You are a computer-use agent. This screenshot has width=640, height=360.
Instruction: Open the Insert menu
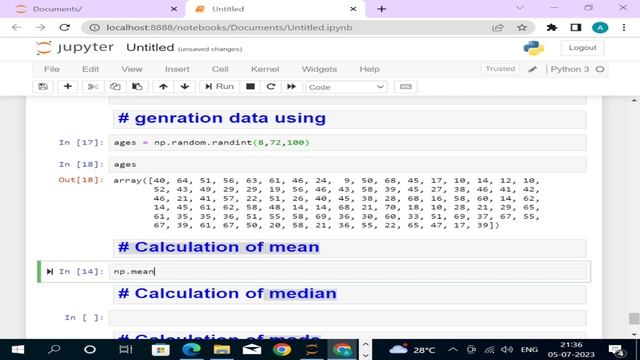pyautogui.click(x=177, y=69)
